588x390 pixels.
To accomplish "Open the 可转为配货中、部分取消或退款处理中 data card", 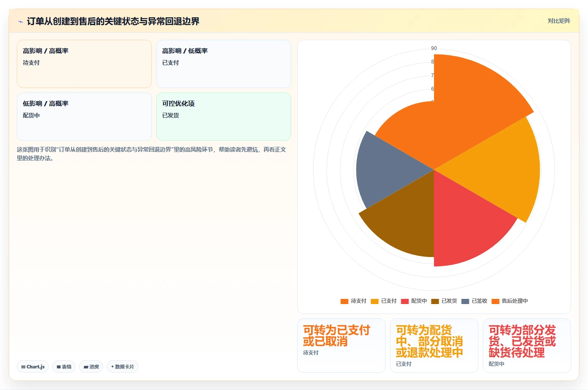I will click(434, 346).
